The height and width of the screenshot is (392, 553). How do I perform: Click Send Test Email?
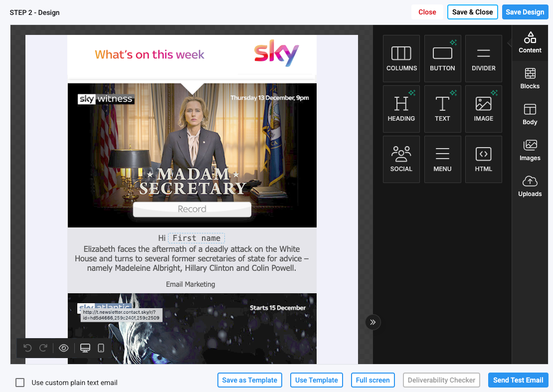pos(518,380)
